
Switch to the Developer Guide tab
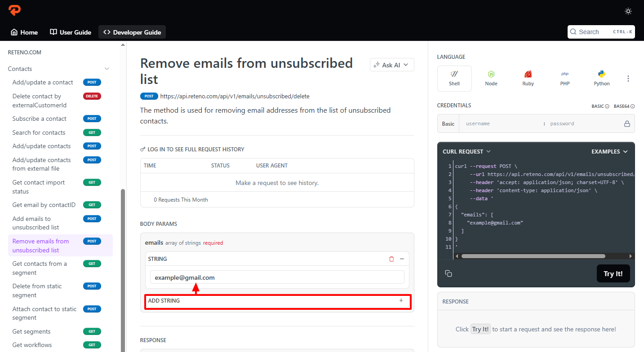pyautogui.click(x=132, y=32)
